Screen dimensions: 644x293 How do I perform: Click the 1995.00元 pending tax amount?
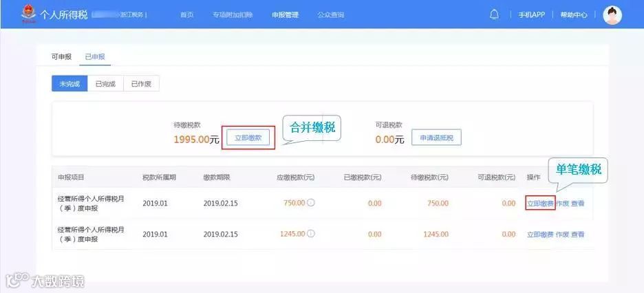(196, 140)
